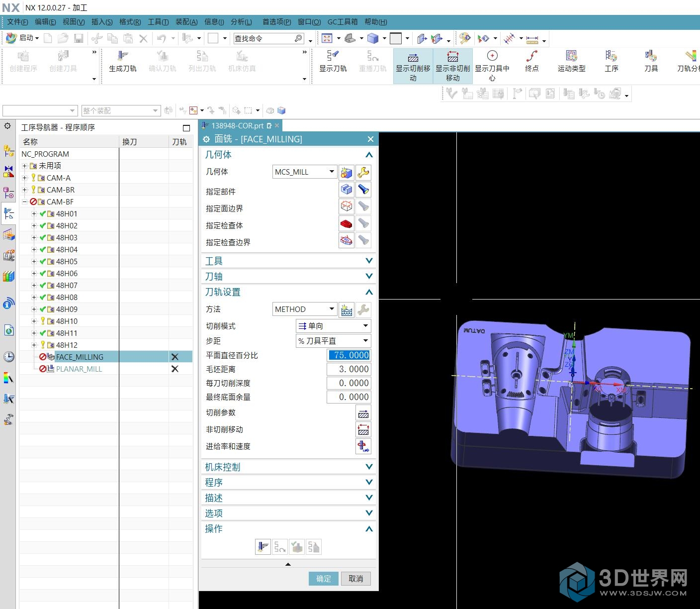Screen dimensions: 700x609
Task: Click the clock History sidebar icon
Action: click(x=8, y=356)
